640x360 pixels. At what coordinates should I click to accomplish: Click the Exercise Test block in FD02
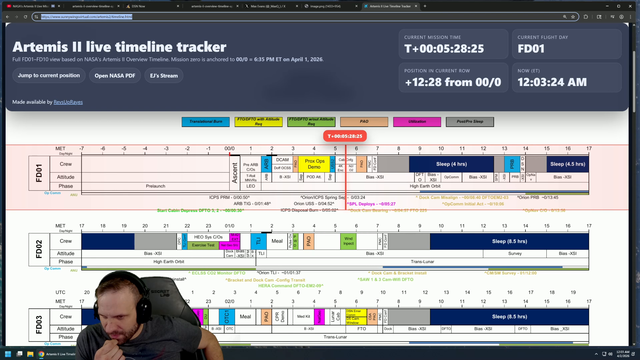coord(203,245)
